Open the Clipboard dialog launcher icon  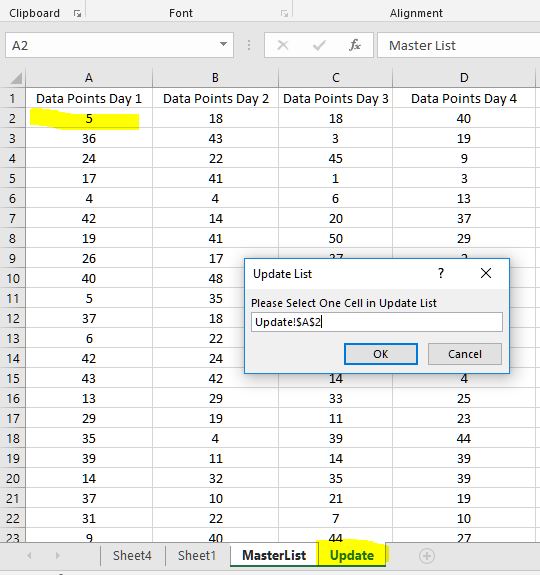[x=77, y=14]
